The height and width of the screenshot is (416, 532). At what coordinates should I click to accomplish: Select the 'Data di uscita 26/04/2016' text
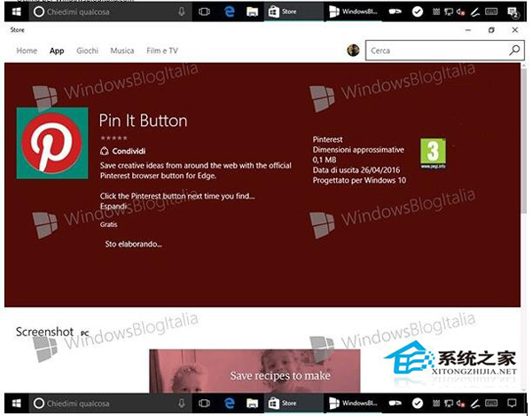[356, 170]
